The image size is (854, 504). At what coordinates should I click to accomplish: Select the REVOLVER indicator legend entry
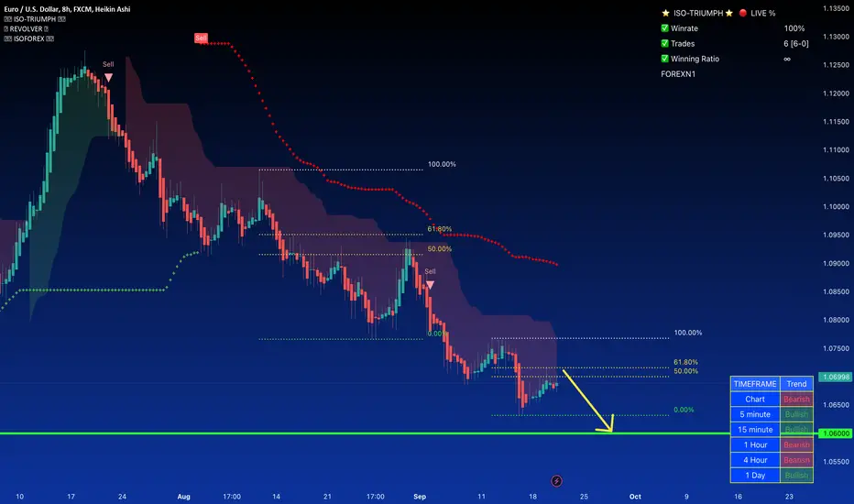click(27, 29)
